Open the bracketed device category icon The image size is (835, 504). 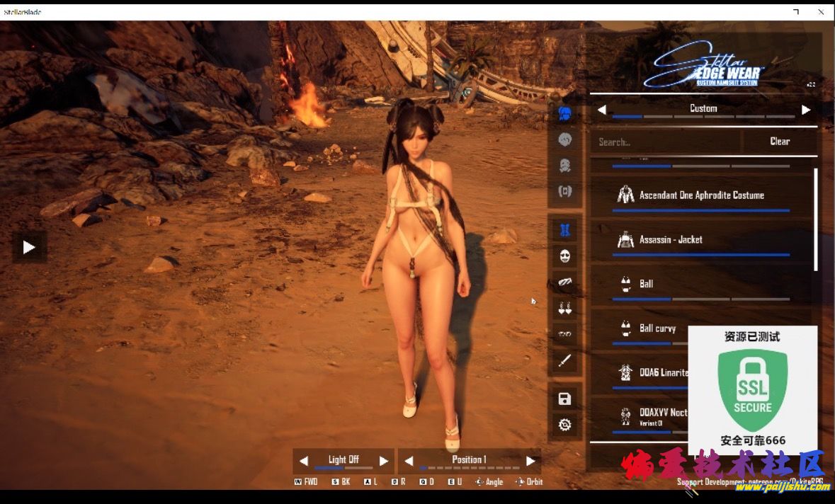click(564, 191)
